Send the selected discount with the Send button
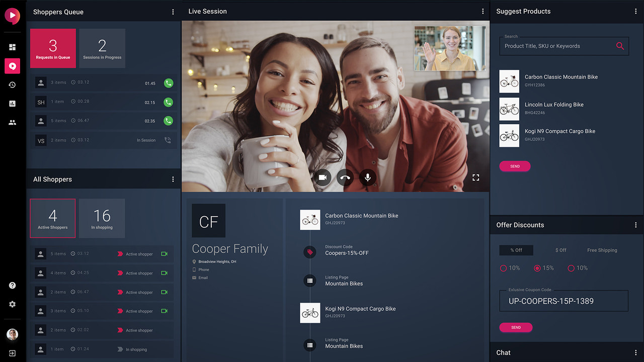Screen dimensions: 644x362 click(x=516, y=327)
